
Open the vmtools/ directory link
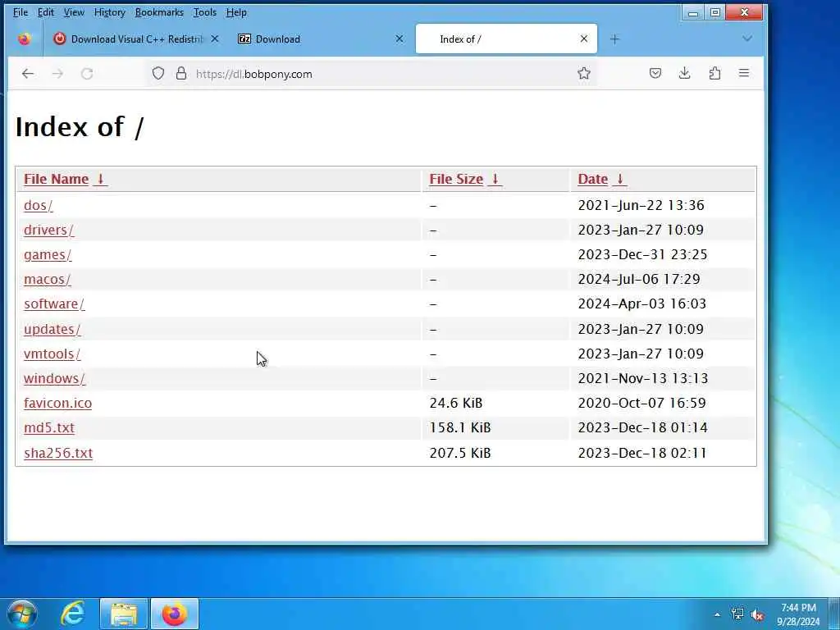[x=52, y=354]
